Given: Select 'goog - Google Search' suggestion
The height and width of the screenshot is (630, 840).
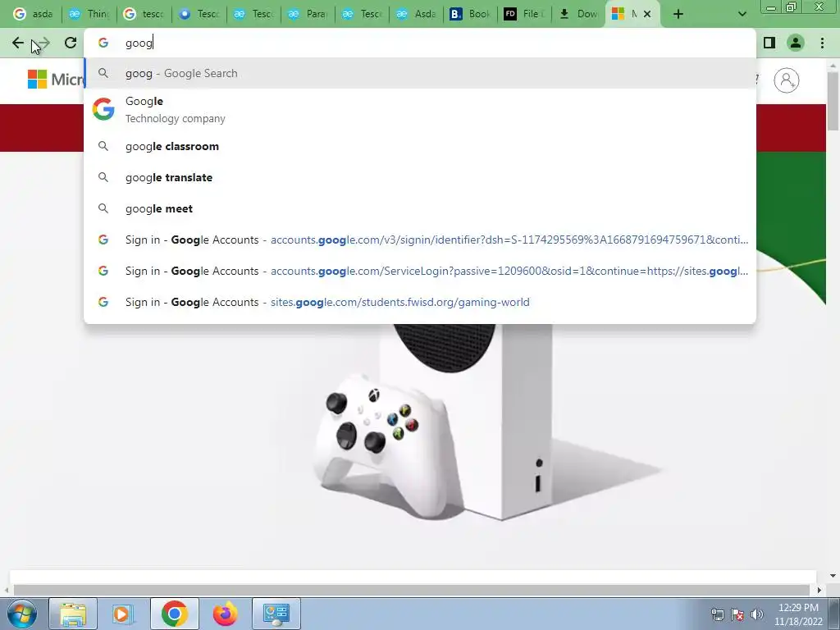Looking at the screenshot, I should click(x=419, y=73).
